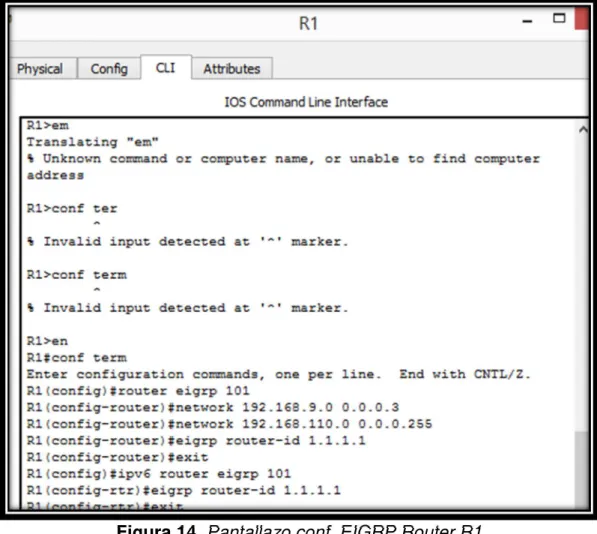The width and height of the screenshot is (597, 534).
Task: Click the 'R1>em' line at top
Action: point(48,126)
